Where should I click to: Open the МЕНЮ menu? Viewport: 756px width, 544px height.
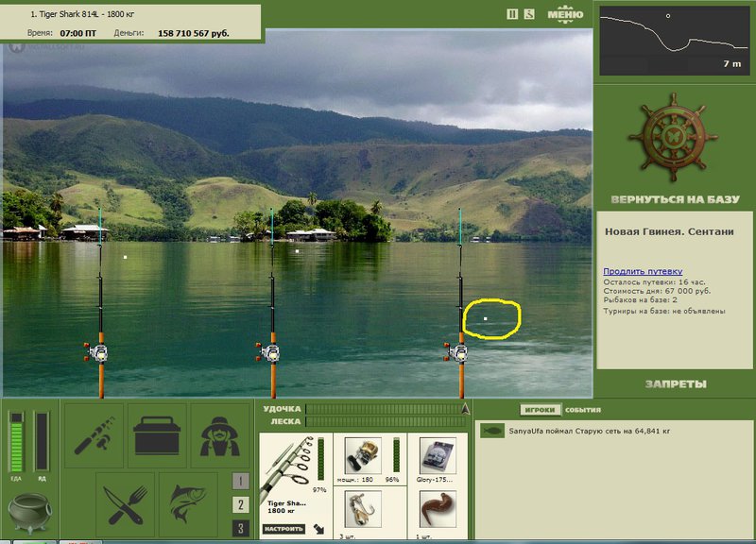pyautogui.click(x=565, y=14)
